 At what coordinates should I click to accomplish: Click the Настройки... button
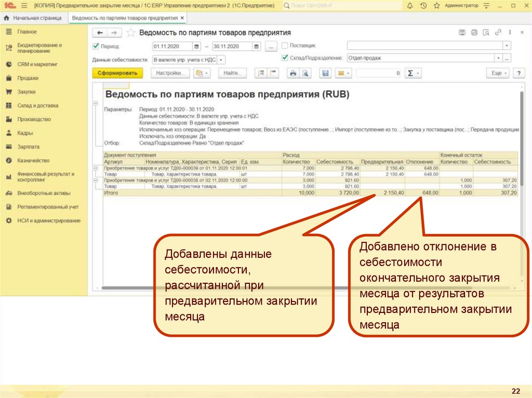pos(170,74)
